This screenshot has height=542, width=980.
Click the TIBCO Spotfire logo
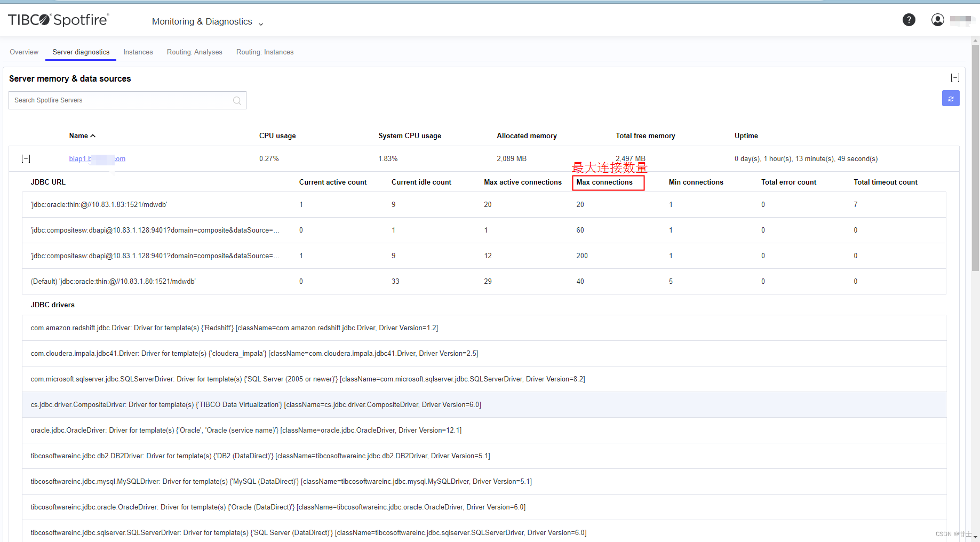[59, 20]
